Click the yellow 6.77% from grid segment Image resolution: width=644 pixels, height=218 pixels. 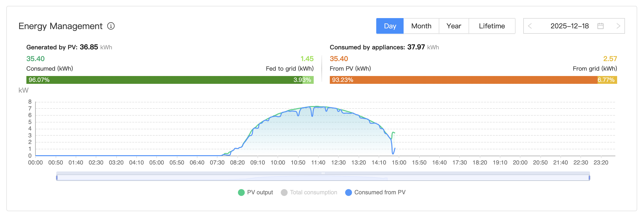608,80
